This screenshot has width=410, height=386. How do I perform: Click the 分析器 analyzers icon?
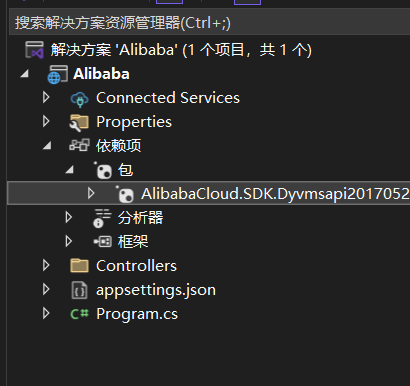[x=102, y=218]
